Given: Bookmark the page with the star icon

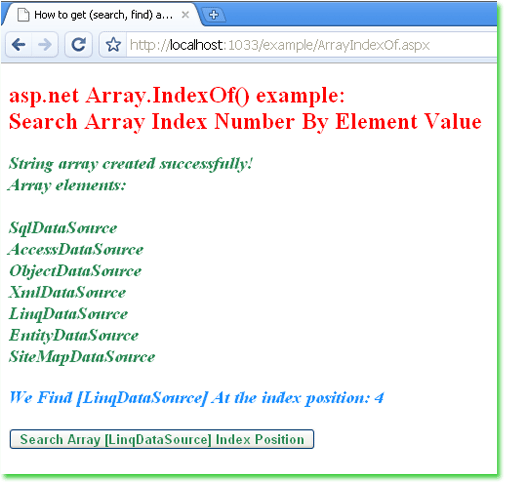Looking at the screenshot, I should click(113, 45).
